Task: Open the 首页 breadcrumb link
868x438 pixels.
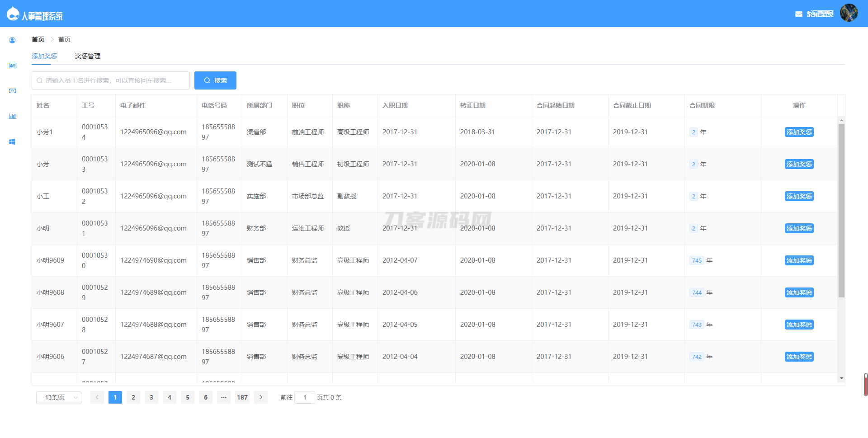Action: (38, 39)
